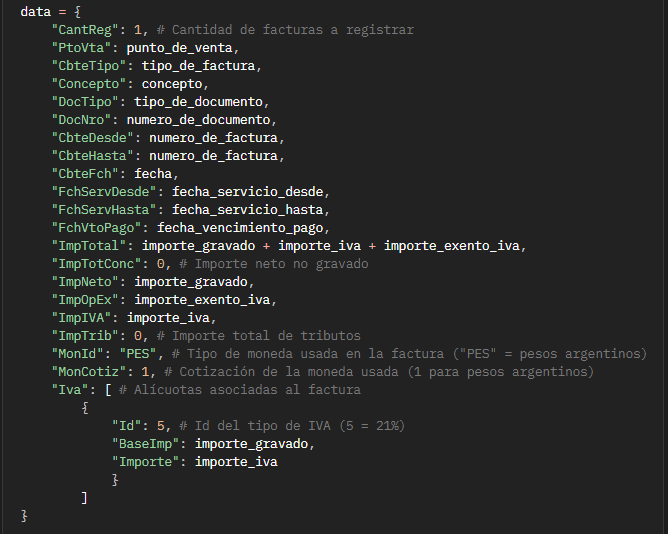
Task: Click the "Importe neto no gravado" comment
Action: (270, 264)
